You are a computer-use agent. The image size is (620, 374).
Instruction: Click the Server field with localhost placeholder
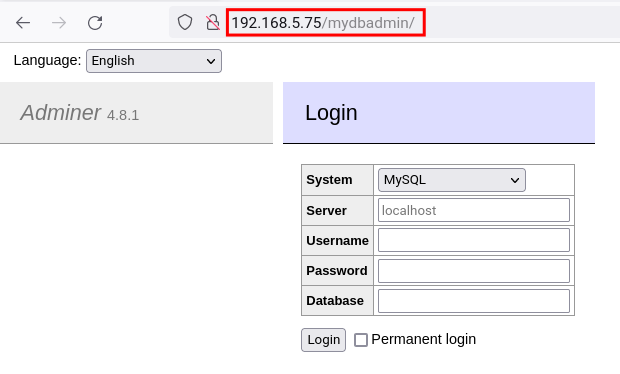click(x=474, y=210)
